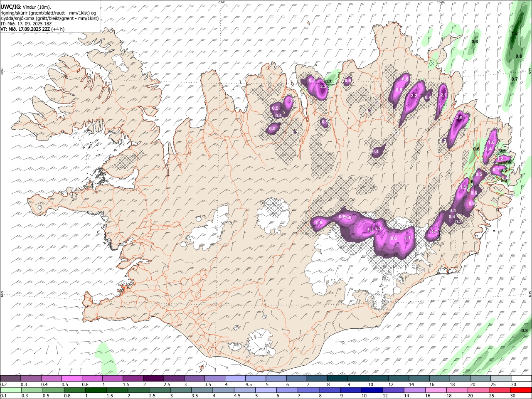Click the upper legend white swatch at 30

click(521, 379)
